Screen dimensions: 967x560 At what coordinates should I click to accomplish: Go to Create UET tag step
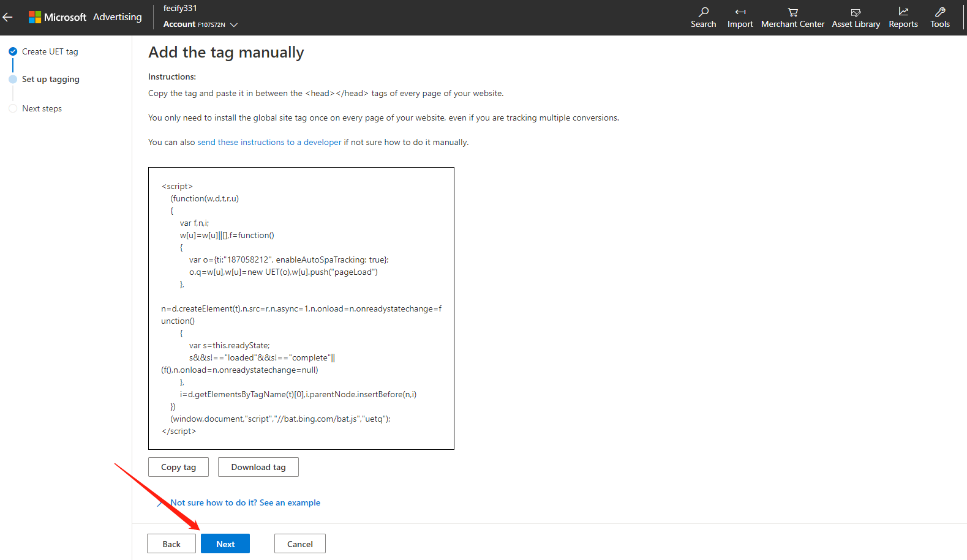coord(50,51)
